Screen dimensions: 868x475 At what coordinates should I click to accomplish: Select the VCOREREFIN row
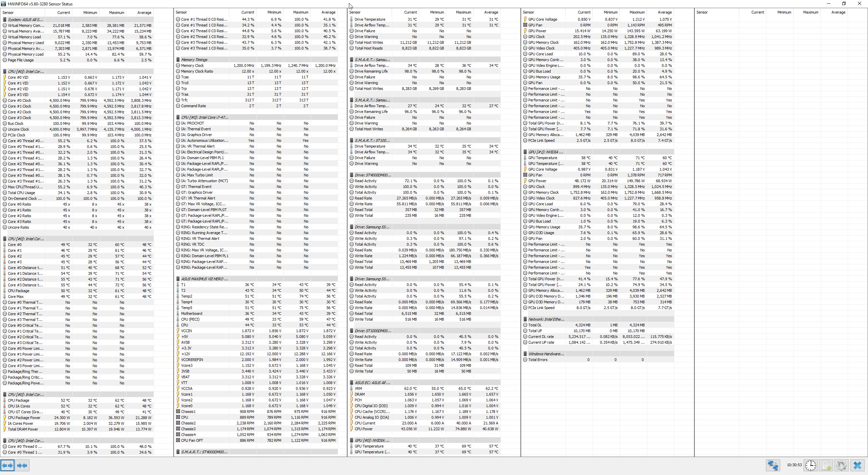(256, 360)
